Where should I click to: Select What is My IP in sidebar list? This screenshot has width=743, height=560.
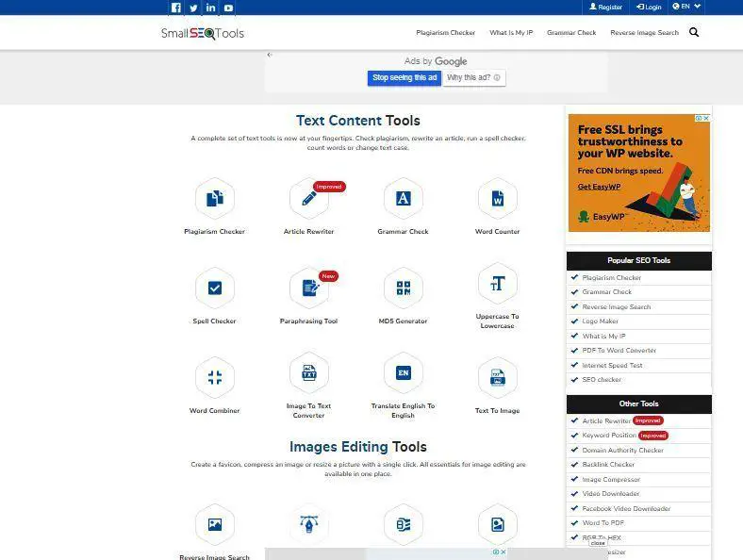603,336
